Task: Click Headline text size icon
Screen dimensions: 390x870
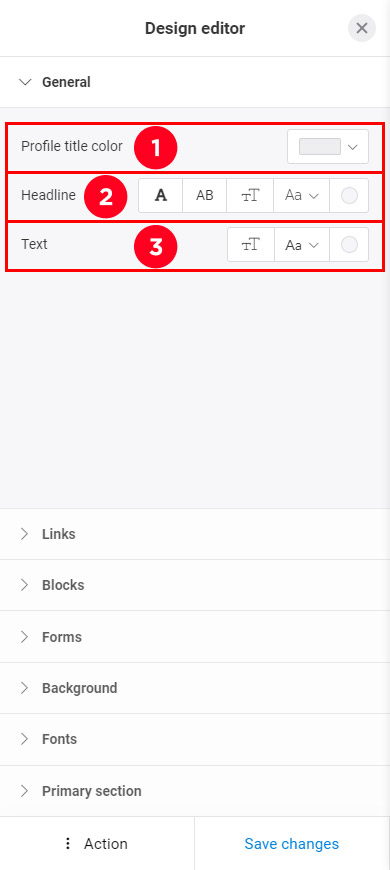Action: (x=250, y=195)
